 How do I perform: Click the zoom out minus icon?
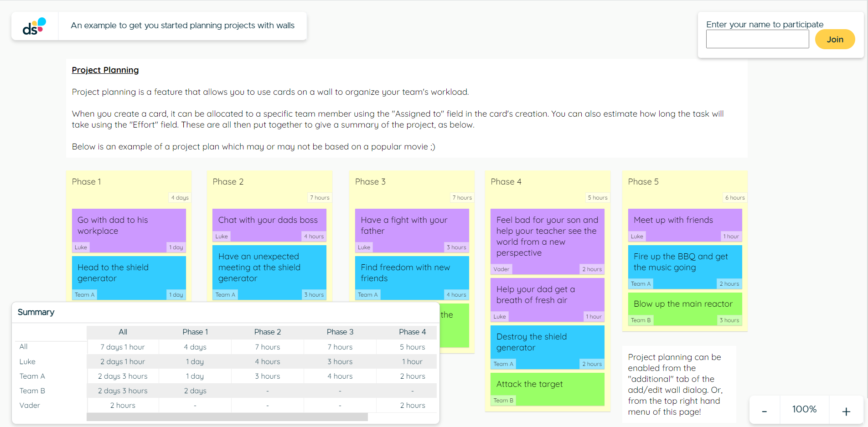click(x=764, y=410)
